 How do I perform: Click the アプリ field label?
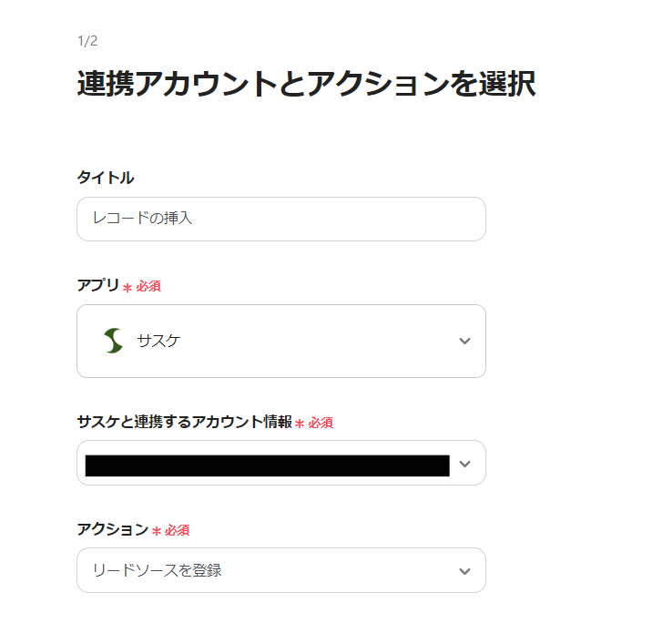pyautogui.click(x=97, y=285)
